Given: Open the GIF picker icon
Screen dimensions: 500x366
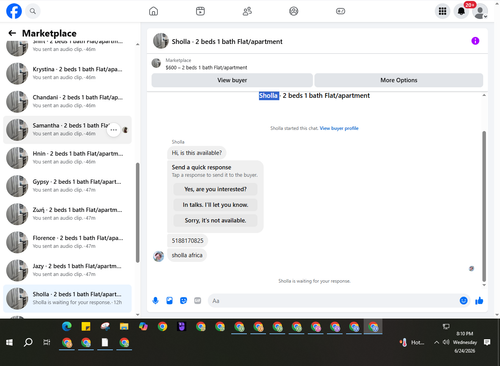Looking at the screenshot, I should (x=198, y=301).
